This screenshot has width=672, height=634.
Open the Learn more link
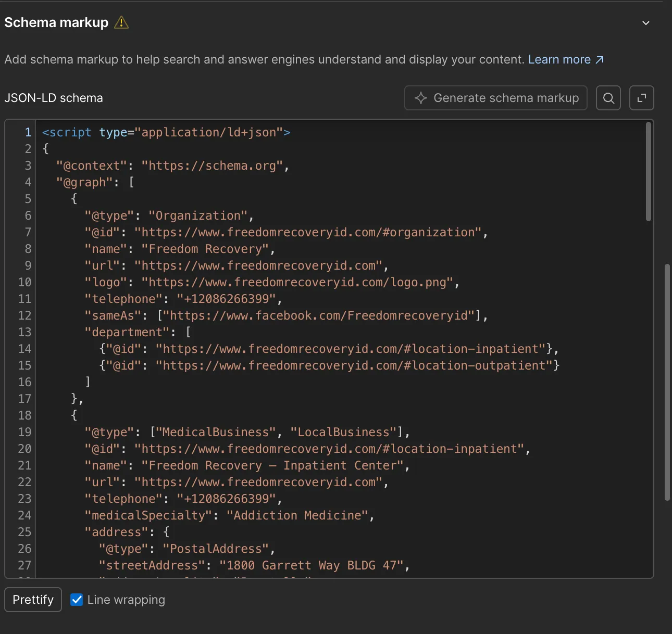(x=566, y=59)
